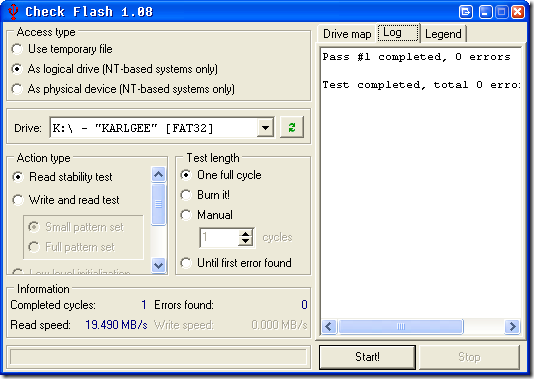Select As logical drive access type
Screen dimensions: 534x379
[x=114, y=69]
